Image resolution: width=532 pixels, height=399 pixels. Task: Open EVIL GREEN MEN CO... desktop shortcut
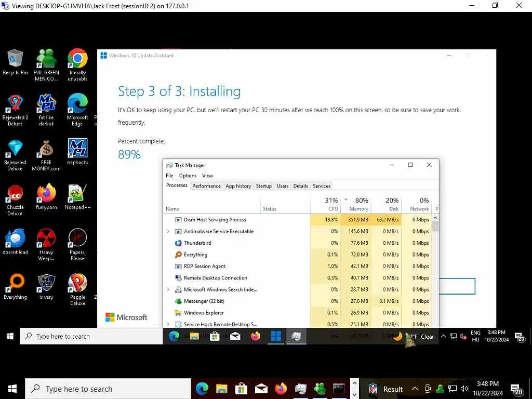46,64
